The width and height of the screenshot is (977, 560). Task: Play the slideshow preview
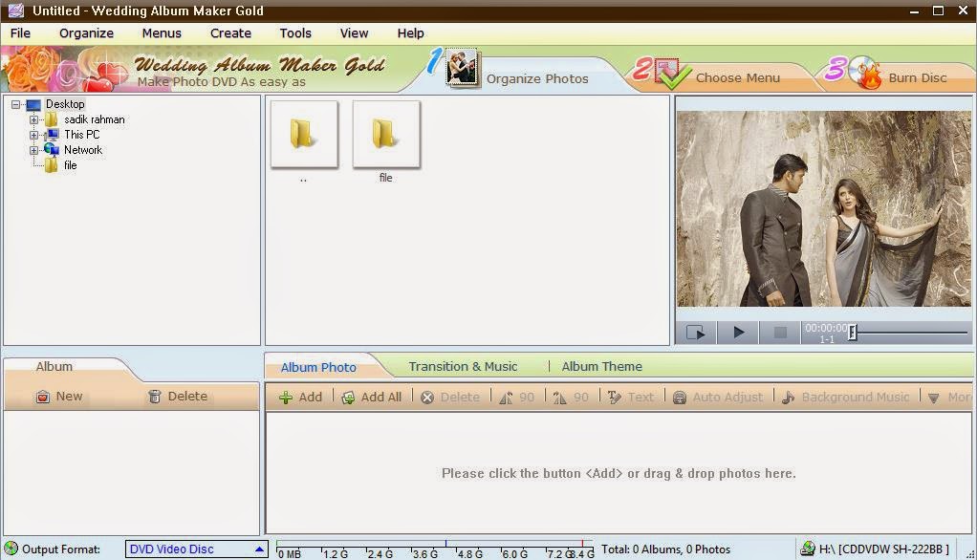click(x=738, y=332)
